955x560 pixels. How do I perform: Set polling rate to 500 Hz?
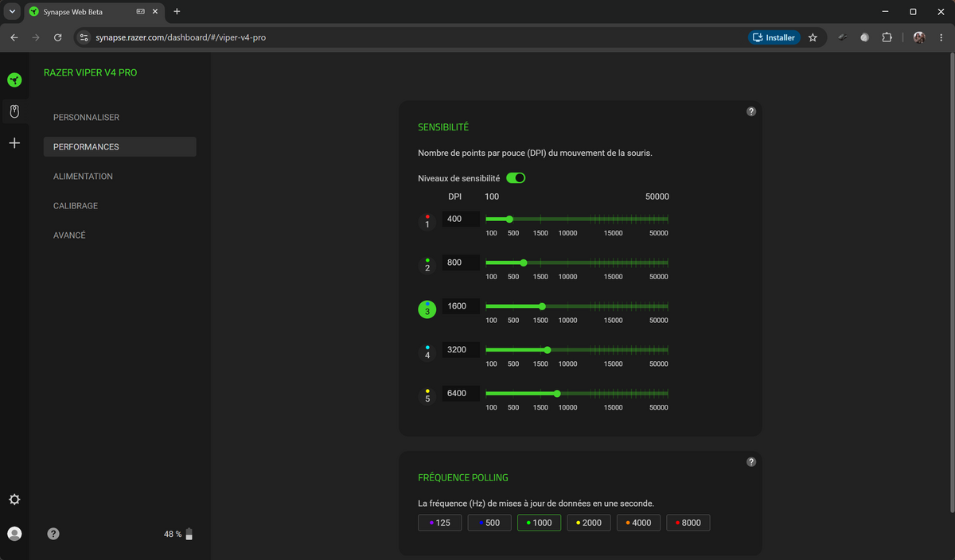click(489, 523)
